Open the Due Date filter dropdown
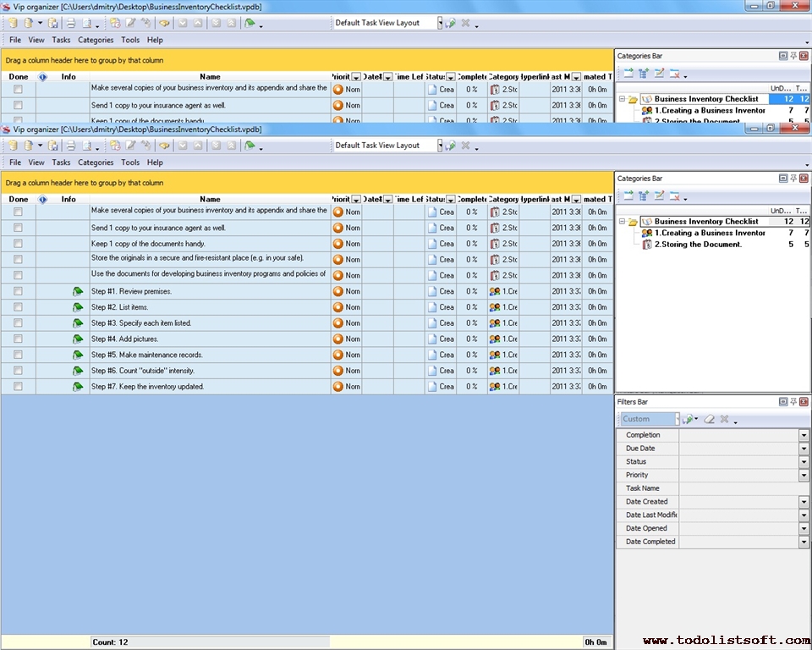 [x=804, y=449]
